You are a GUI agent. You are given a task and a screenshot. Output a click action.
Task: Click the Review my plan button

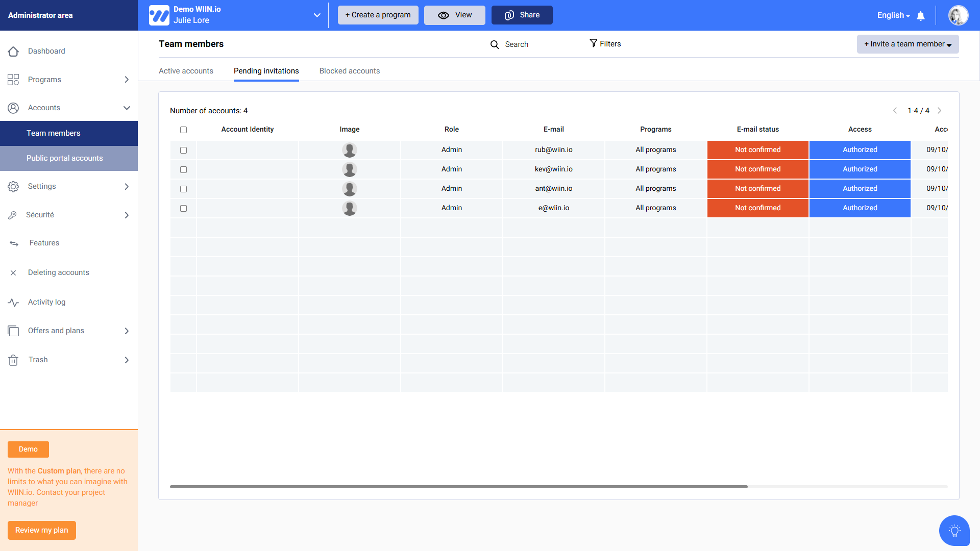pyautogui.click(x=41, y=530)
